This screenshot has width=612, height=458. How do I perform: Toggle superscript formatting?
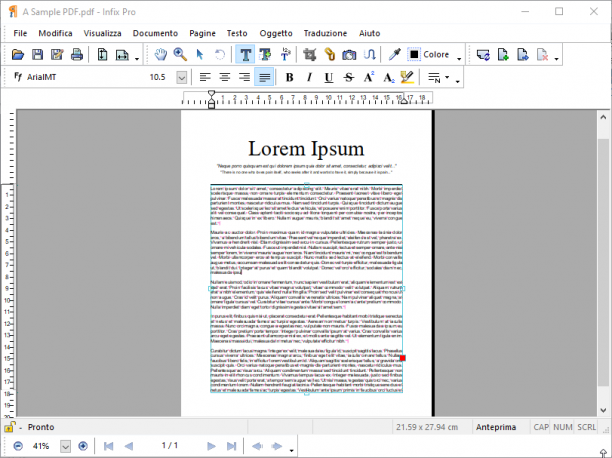point(368,77)
